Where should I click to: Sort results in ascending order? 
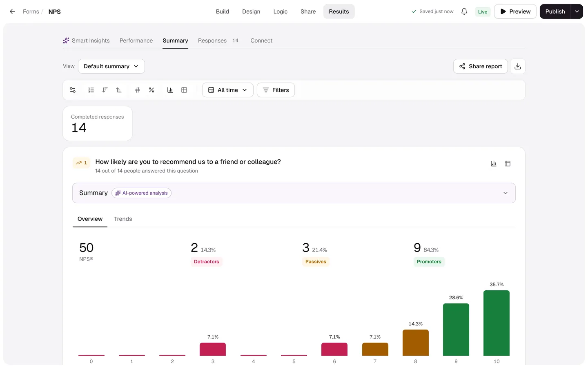pyautogui.click(x=119, y=90)
